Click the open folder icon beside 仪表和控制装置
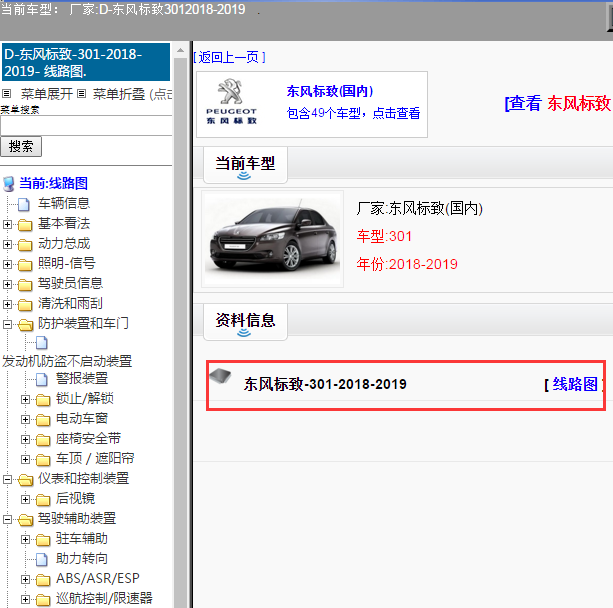The image size is (613, 608). (26, 479)
